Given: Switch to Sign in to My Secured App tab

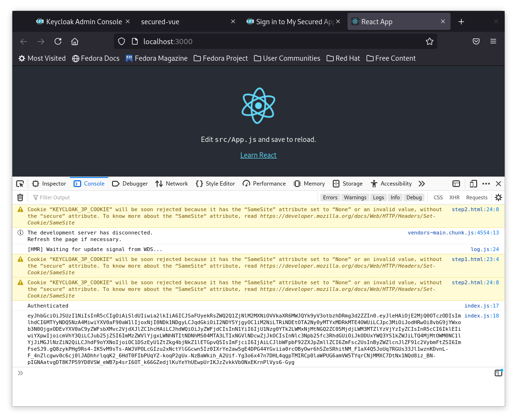Looking at the screenshot, I should (290, 22).
